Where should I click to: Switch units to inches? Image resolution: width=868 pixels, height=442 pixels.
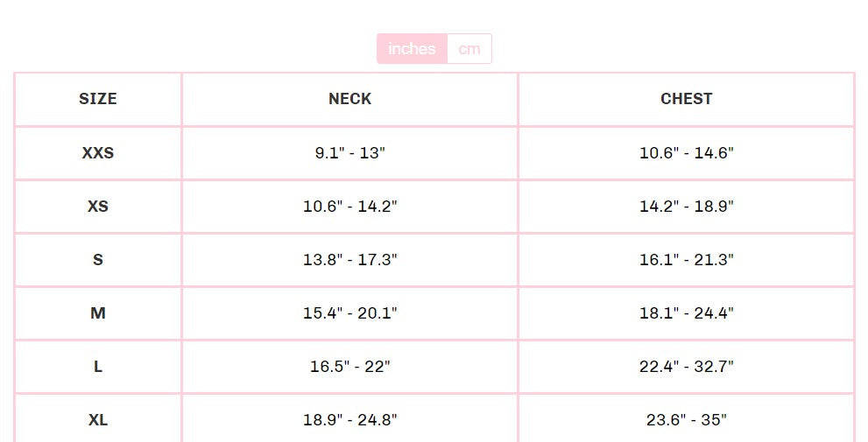coord(412,49)
